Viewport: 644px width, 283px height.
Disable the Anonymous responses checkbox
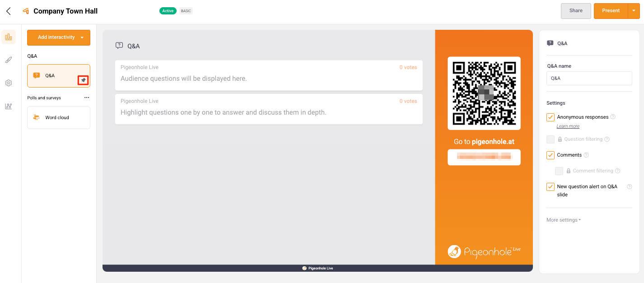[551, 117]
